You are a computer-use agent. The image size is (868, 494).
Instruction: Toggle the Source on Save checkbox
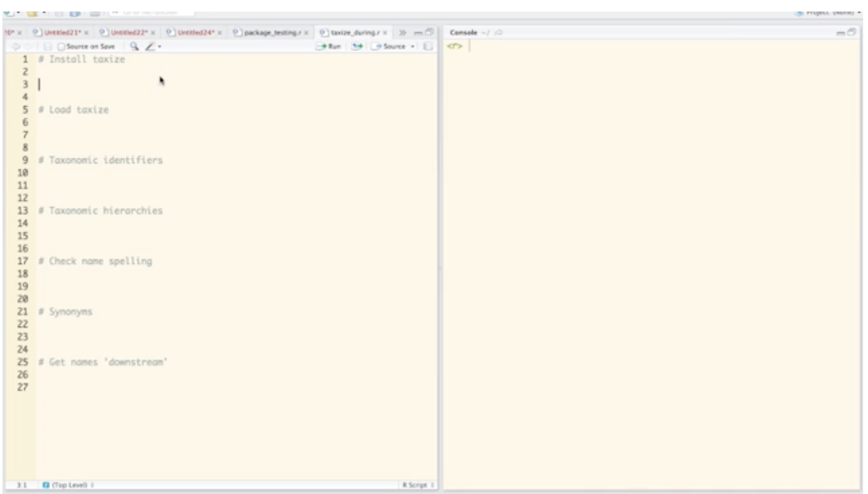[61, 46]
